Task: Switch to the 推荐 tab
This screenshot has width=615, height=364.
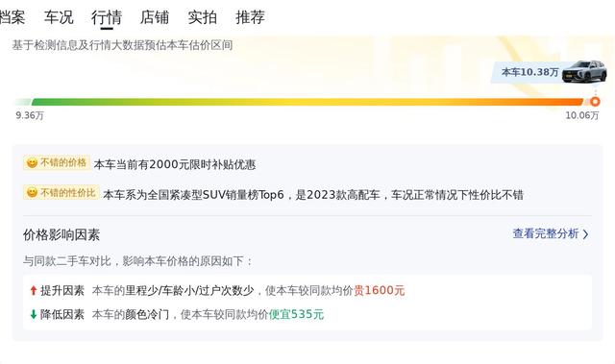Action: point(250,17)
